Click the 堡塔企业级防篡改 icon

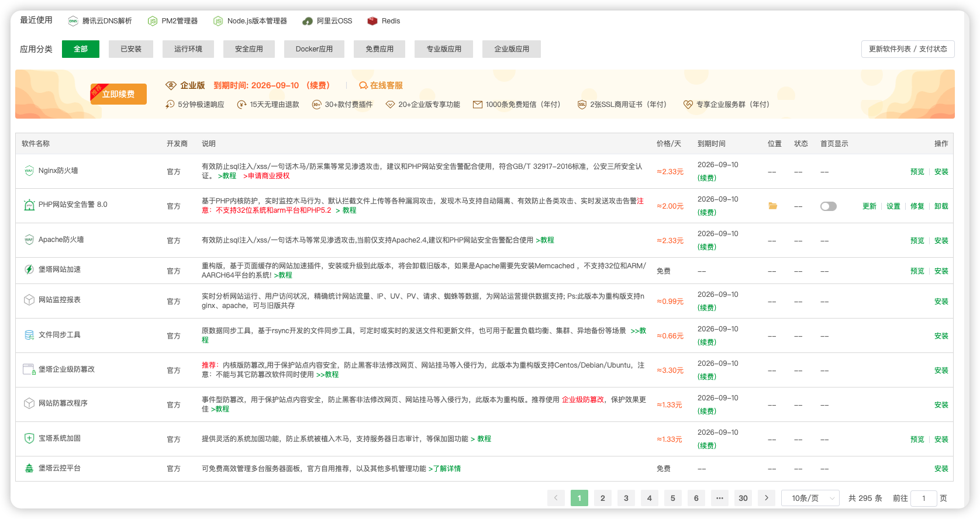pos(29,369)
